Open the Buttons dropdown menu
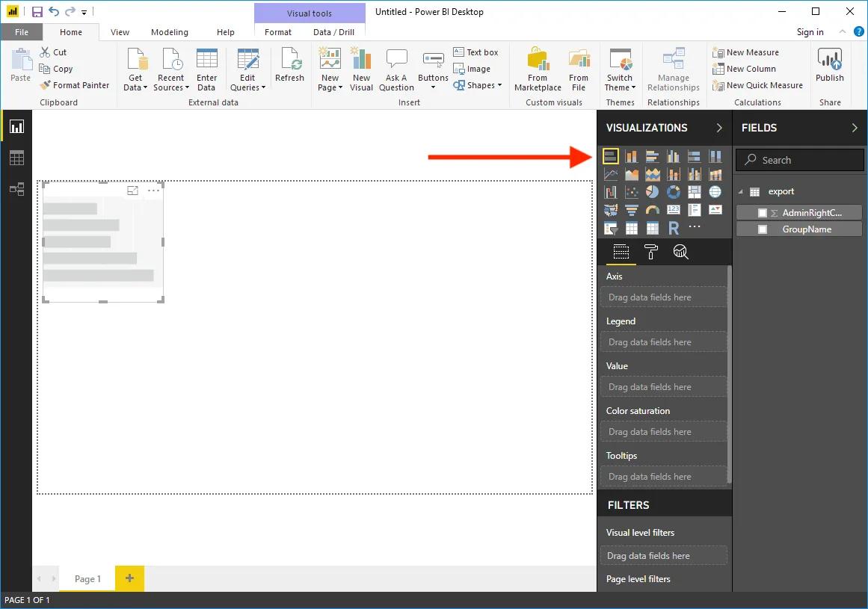This screenshot has height=609, width=868. point(433,71)
